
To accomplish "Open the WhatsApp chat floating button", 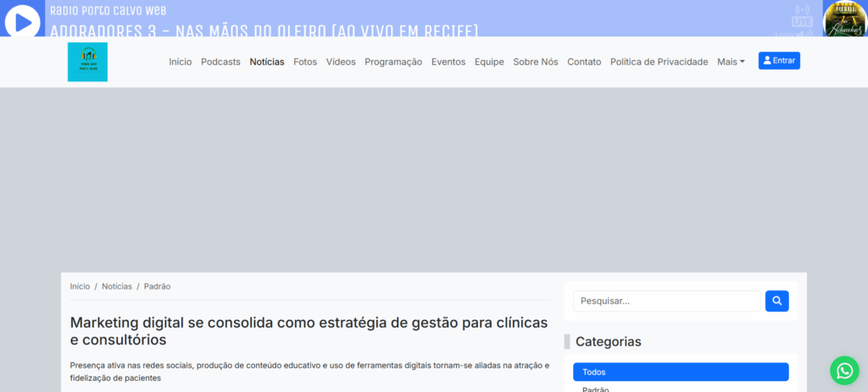I will pos(844,370).
